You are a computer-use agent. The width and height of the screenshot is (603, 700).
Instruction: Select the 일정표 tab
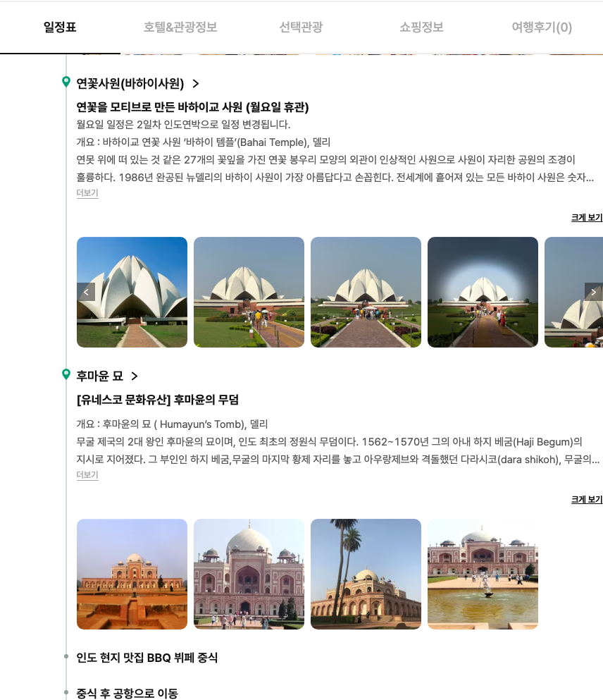(60, 27)
